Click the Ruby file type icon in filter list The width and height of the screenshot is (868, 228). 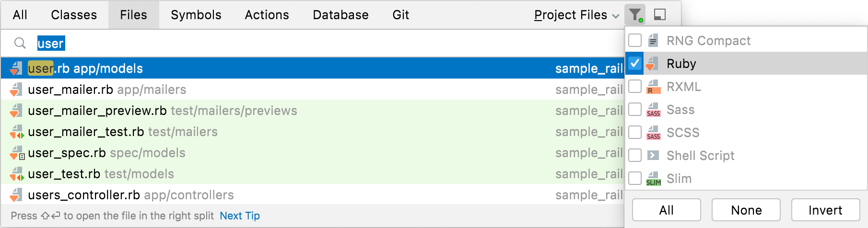(x=652, y=64)
